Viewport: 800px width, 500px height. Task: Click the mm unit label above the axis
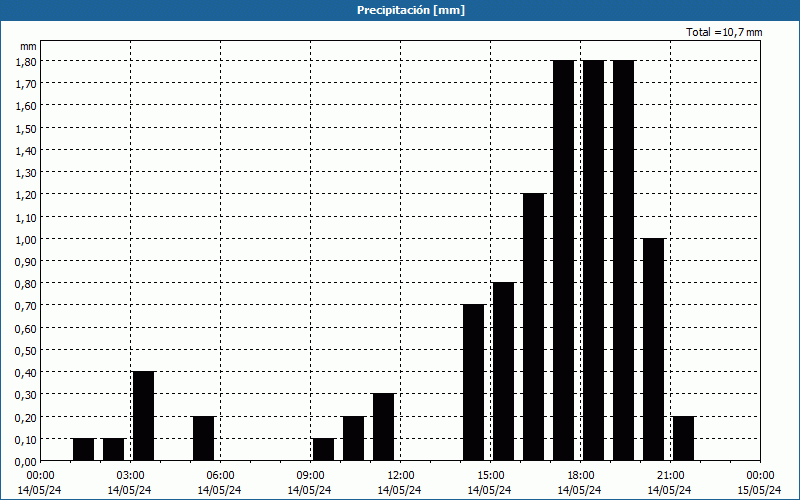tap(28, 46)
